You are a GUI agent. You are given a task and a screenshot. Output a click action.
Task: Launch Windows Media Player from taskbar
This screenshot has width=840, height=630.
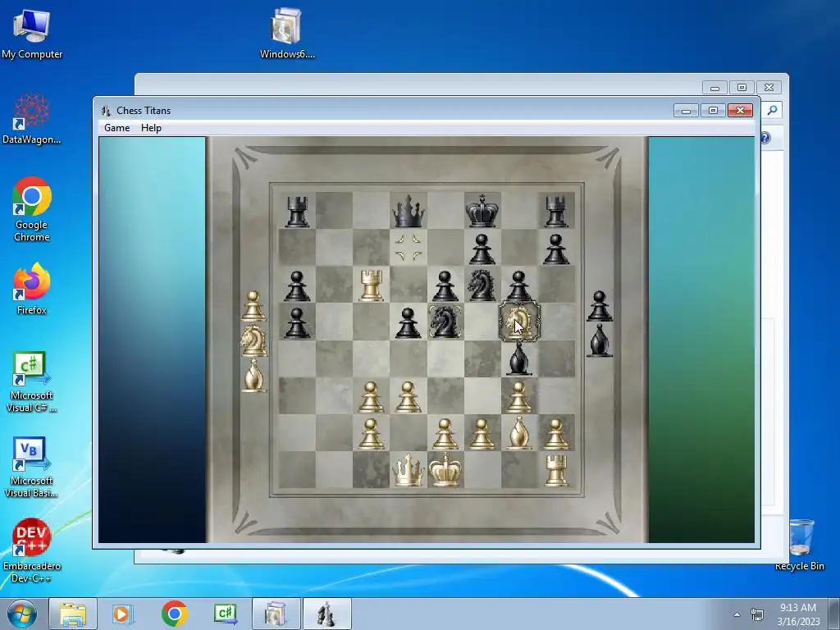point(121,614)
